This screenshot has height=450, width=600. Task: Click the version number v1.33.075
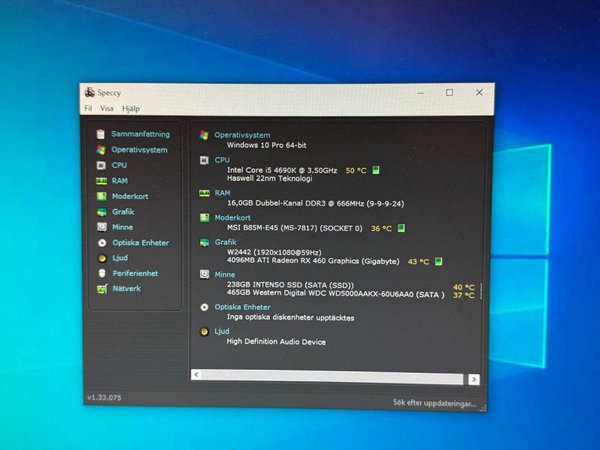[104, 398]
